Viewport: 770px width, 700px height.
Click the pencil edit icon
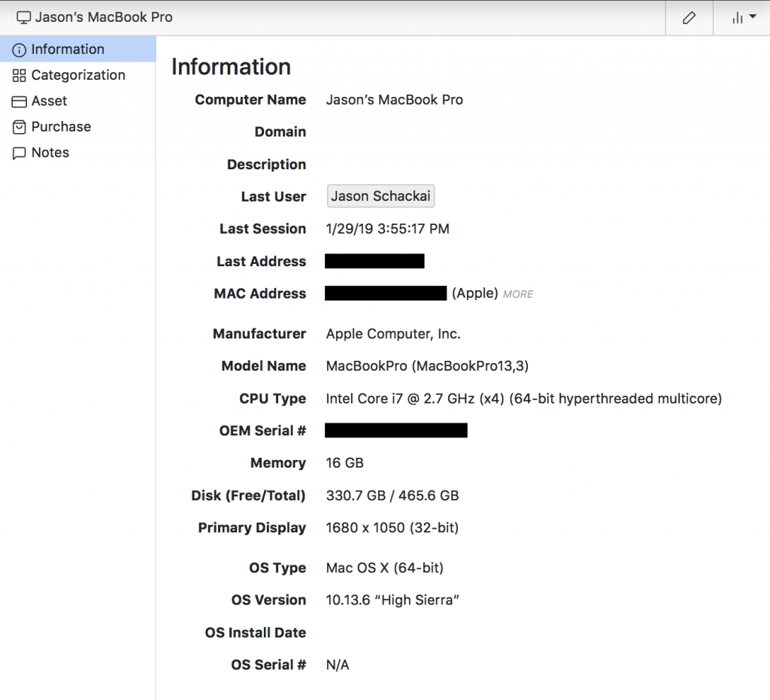click(689, 18)
